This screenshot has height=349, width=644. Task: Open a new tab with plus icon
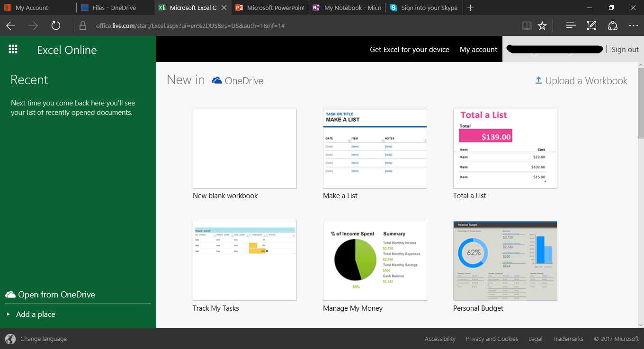point(470,8)
